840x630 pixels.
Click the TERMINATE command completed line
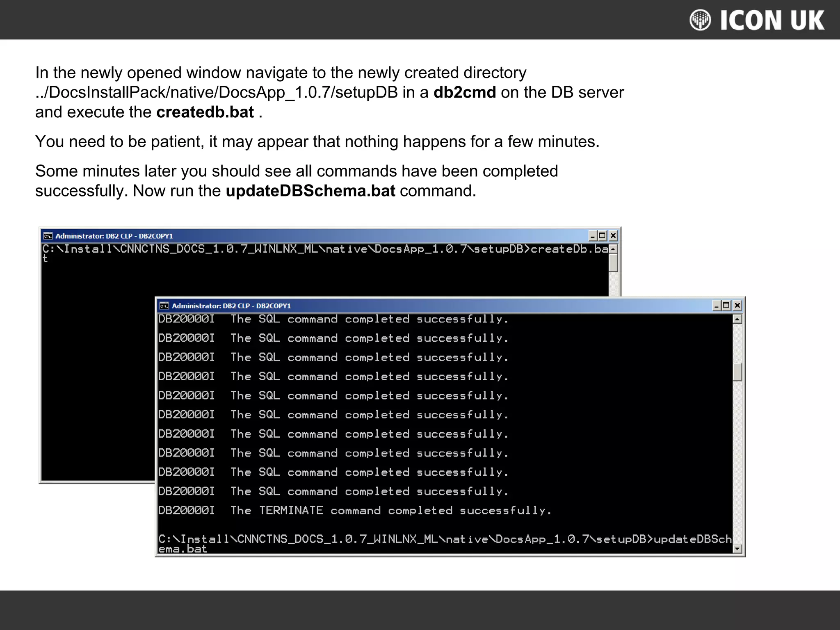tap(355, 511)
